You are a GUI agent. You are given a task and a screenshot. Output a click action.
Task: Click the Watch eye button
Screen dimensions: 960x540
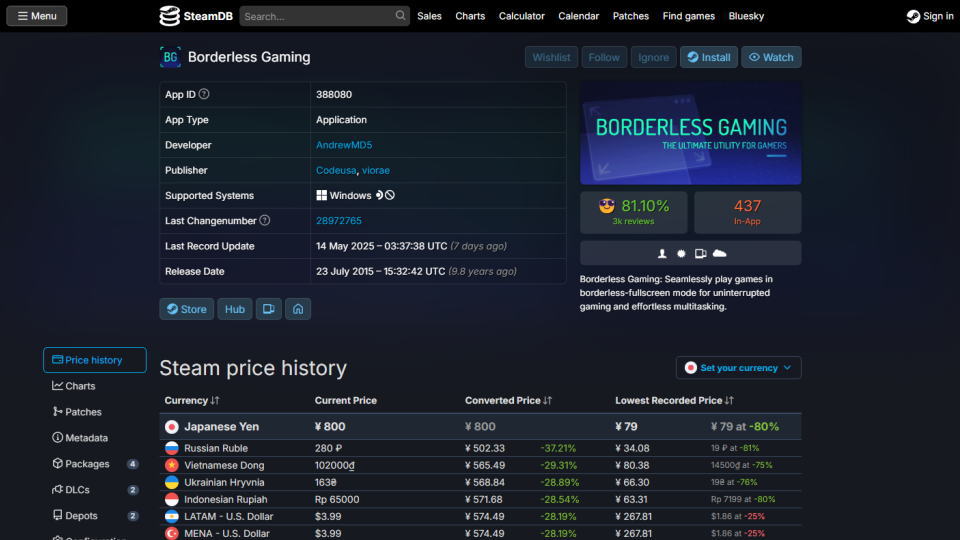(x=771, y=57)
